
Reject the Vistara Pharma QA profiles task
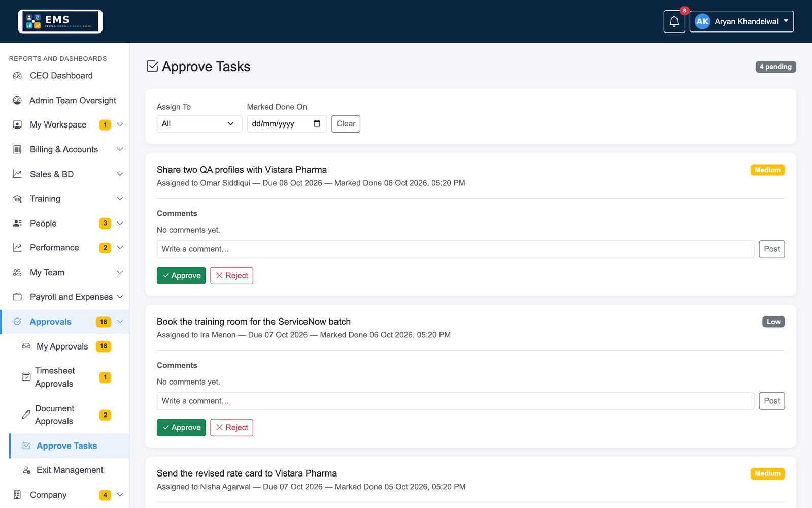(232, 276)
